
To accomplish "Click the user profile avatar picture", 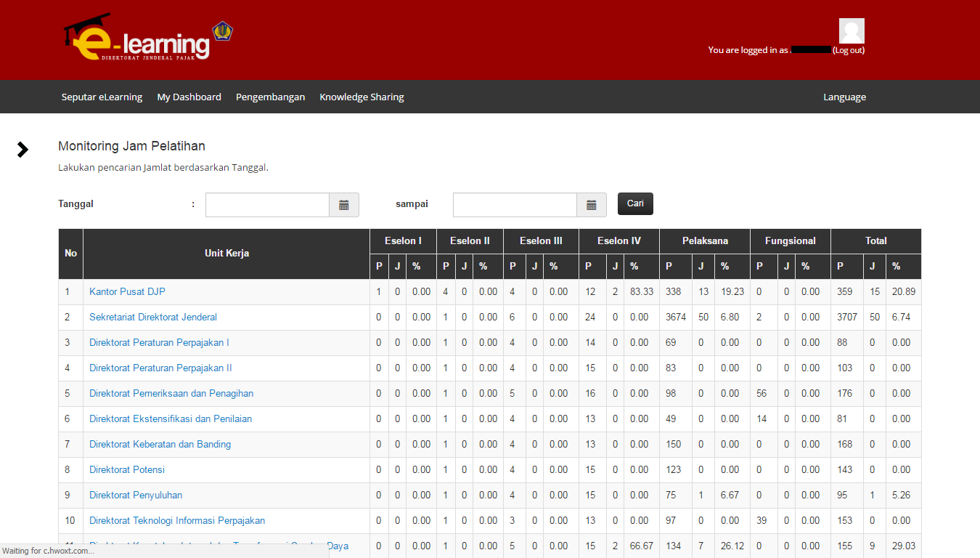I will (852, 31).
